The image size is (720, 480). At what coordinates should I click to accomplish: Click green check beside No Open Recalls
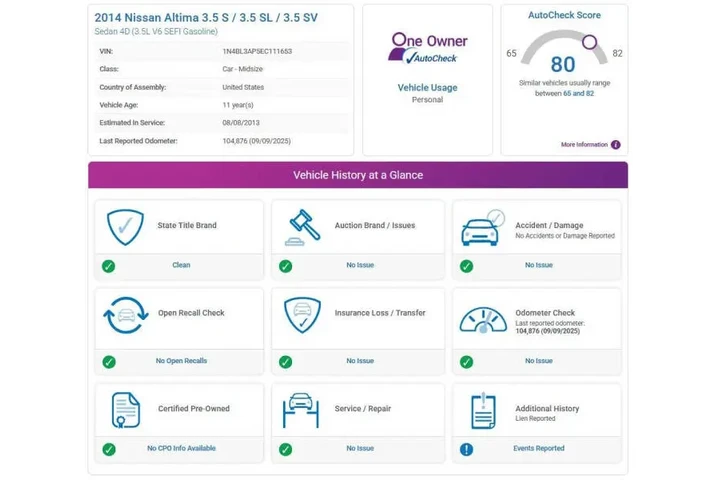pyautogui.click(x=109, y=362)
